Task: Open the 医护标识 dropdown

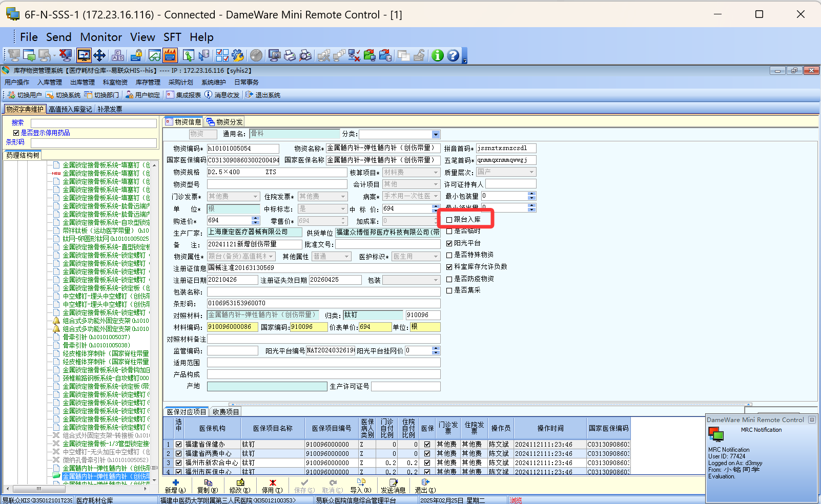Action: point(436,256)
